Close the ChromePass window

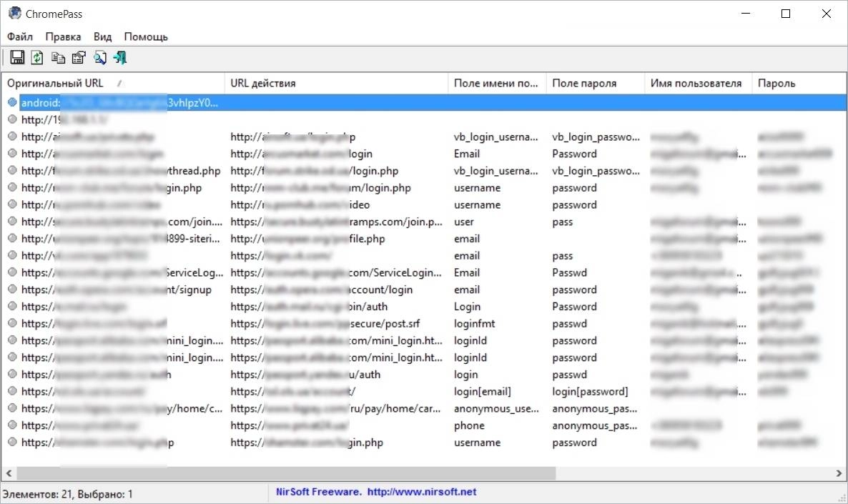(x=827, y=14)
